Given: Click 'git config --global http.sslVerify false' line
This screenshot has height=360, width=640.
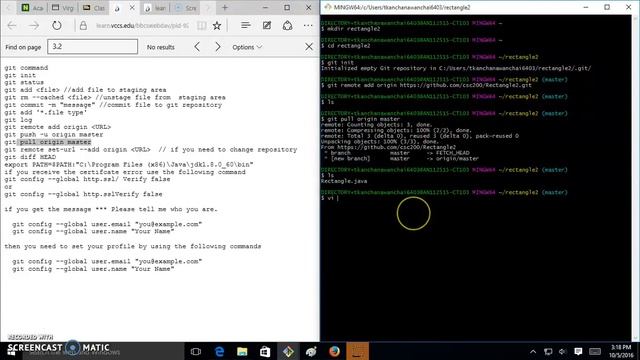Looking at the screenshot, I should click(x=83, y=194).
